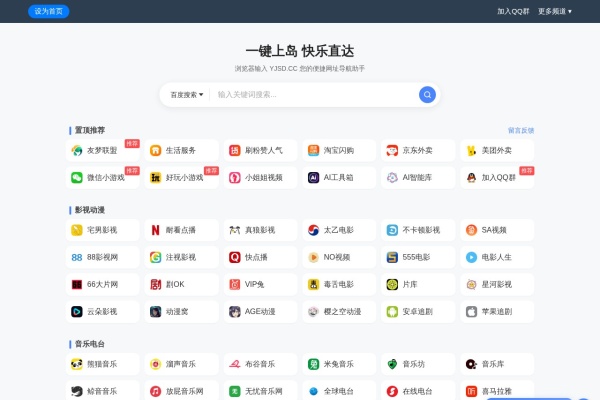The height and width of the screenshot is (400, 600).
Task: Click the 好玩小游戏 icon
Action: coord(155,178)
